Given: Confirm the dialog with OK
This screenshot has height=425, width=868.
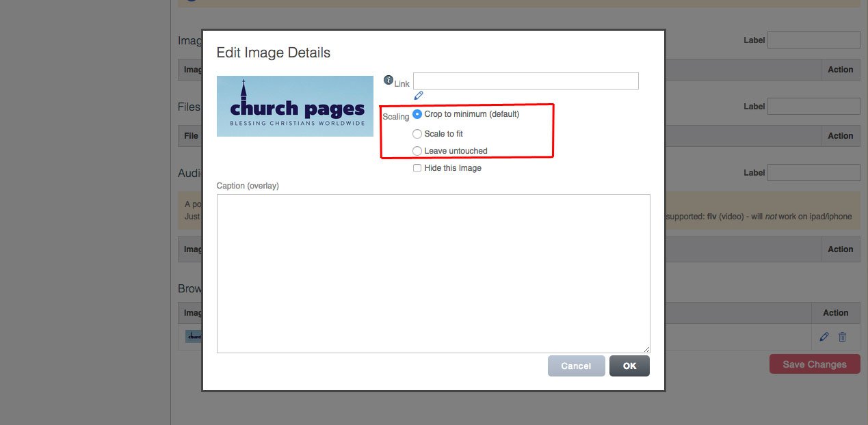Looking at the screenshot, I should (629, 366).
